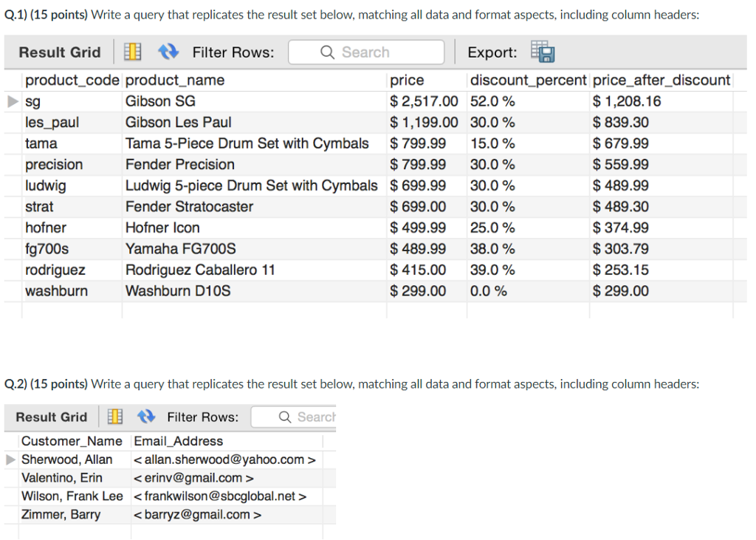Select the Result Grid tab for Q.2
Image resolution: width=756 pixels, height=540 pixels.
coord(50,417)
